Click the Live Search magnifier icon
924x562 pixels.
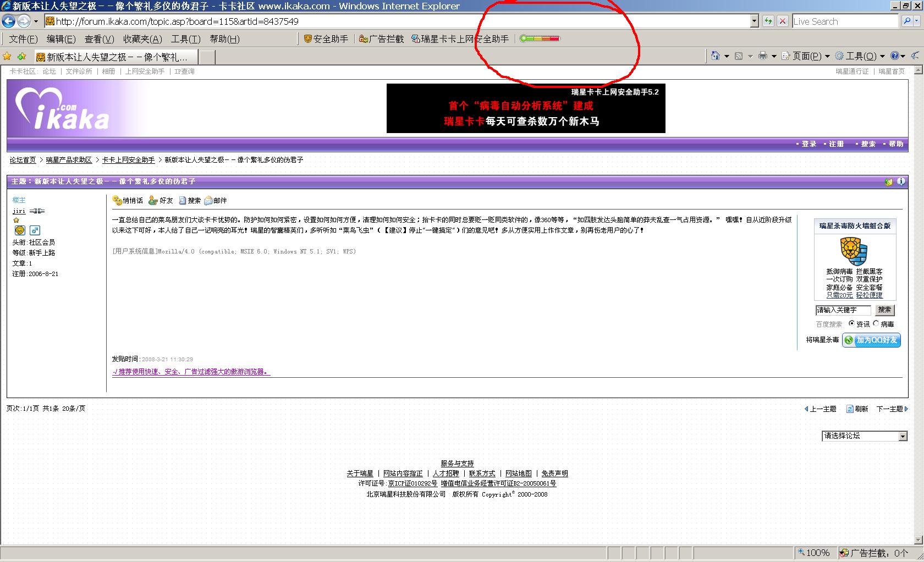click(907, 21)
